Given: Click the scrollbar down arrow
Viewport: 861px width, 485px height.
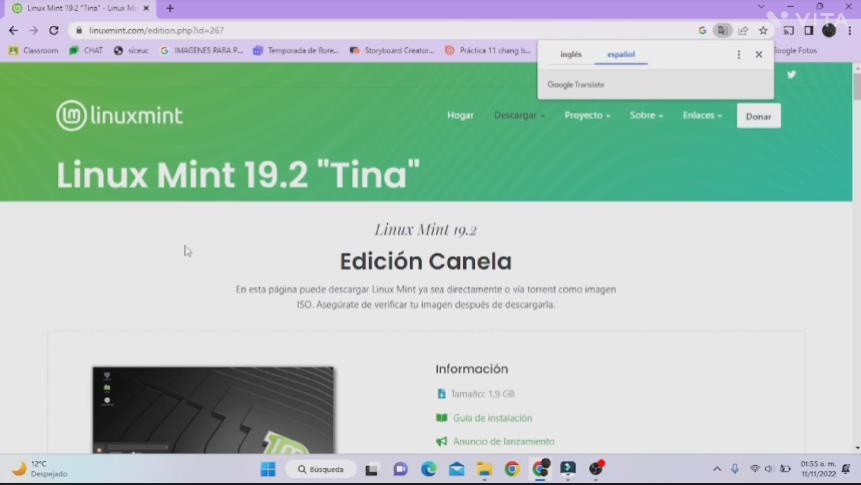Looking at the screenshot, I should tap(857, 448).
